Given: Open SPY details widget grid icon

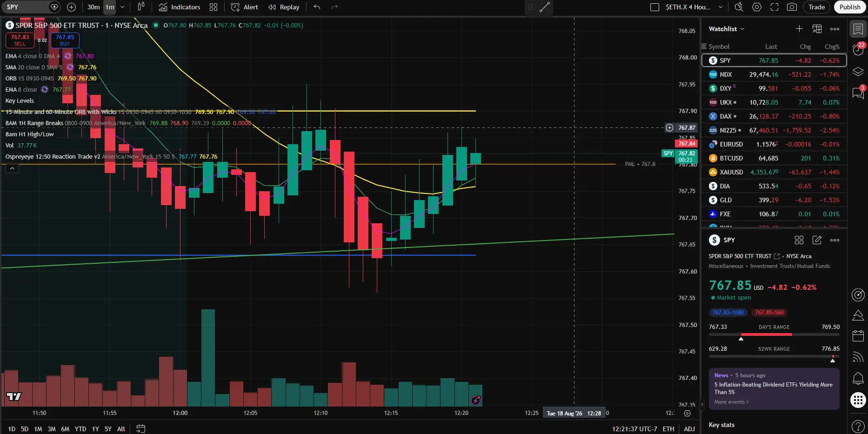Looking at the screenshot, I should point(799,240).
